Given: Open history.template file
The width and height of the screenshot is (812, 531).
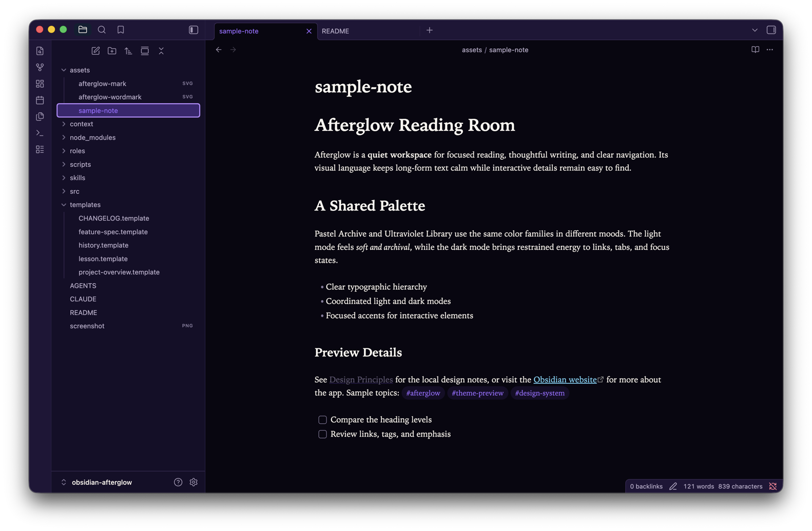Looking at the screenshot, I should tap(128, 245).
